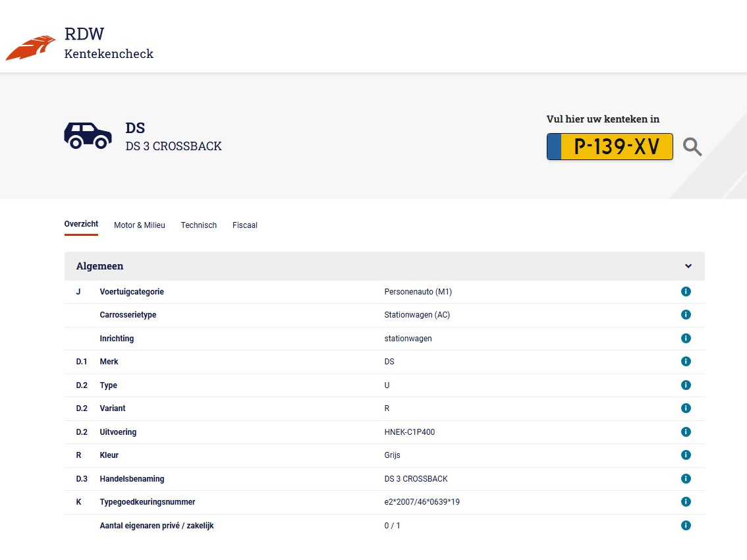Screen dimensions: 747x560
Task: Click the RDW Kentekencheck title link
Action: pos(109,43)
